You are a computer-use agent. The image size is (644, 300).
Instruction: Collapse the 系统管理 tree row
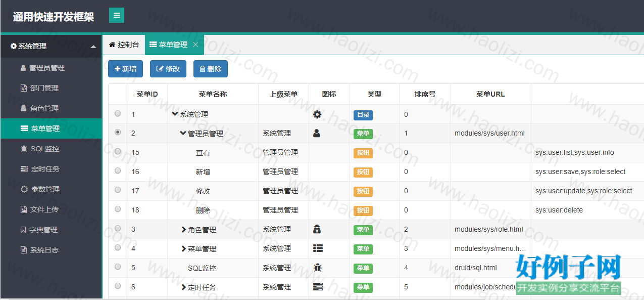click(175, 114)
